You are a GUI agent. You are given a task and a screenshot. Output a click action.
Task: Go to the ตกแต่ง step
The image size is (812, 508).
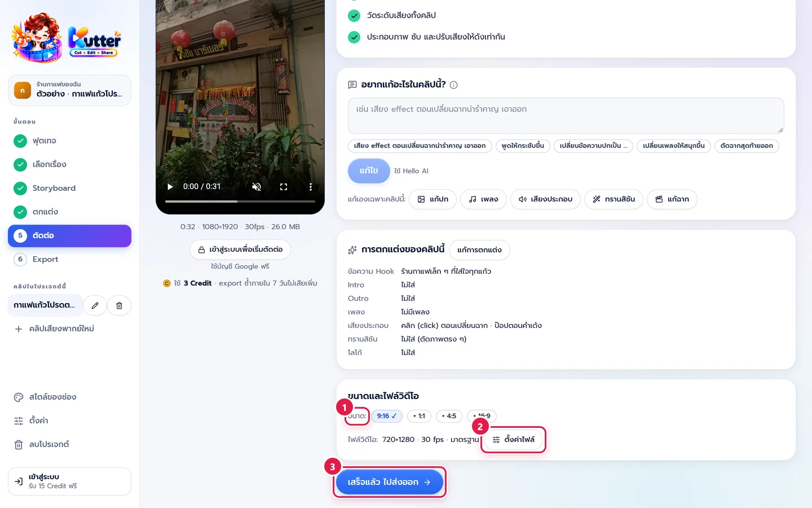tap(69, 212)
